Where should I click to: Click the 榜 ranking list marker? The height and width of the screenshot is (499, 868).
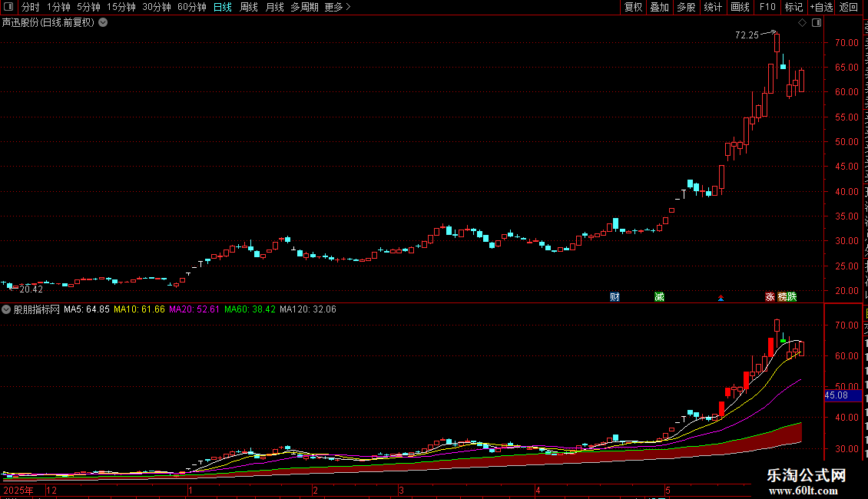click(782, 297)
